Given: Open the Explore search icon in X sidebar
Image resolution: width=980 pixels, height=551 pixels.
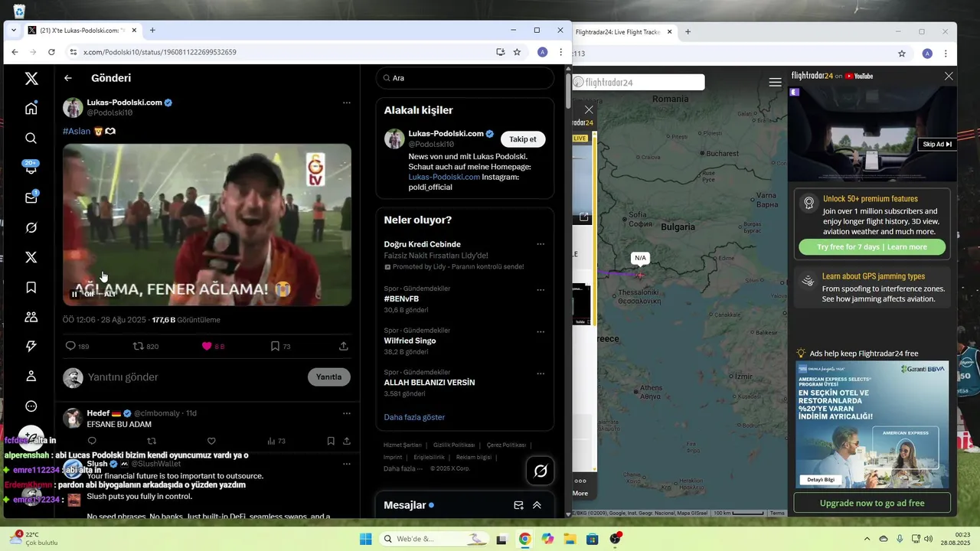Looking at the screenshot, I should (31, 139).
